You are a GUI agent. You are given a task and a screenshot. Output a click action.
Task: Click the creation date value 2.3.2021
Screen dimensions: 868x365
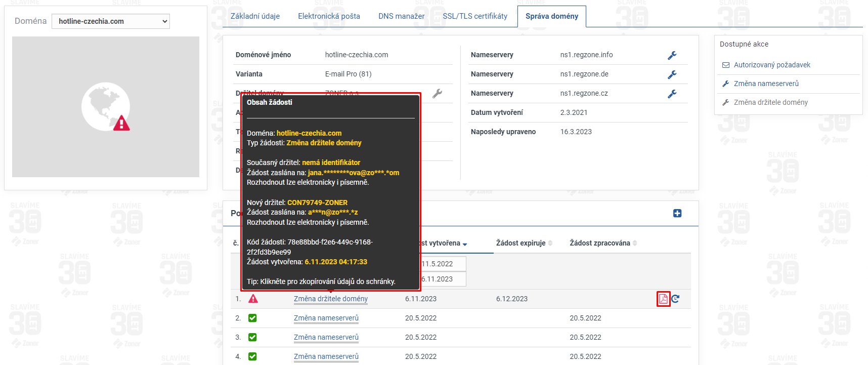point(574,112)
